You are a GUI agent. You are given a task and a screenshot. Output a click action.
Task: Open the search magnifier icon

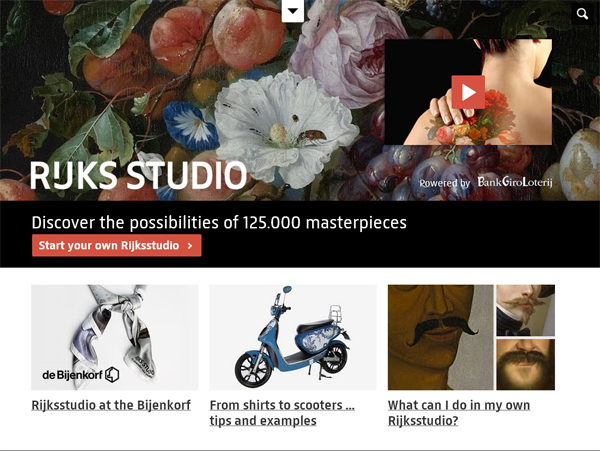pyautogui.click(x=582, y=14)
